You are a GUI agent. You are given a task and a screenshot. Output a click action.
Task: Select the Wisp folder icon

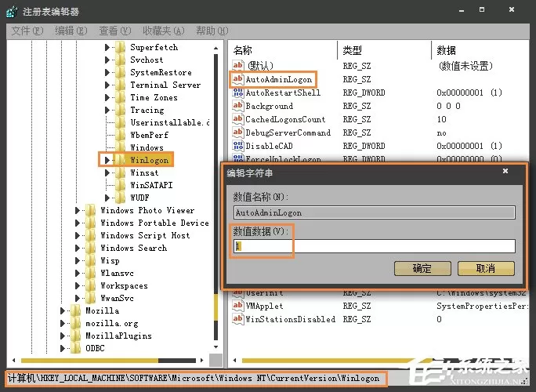[x=90, y=260]
